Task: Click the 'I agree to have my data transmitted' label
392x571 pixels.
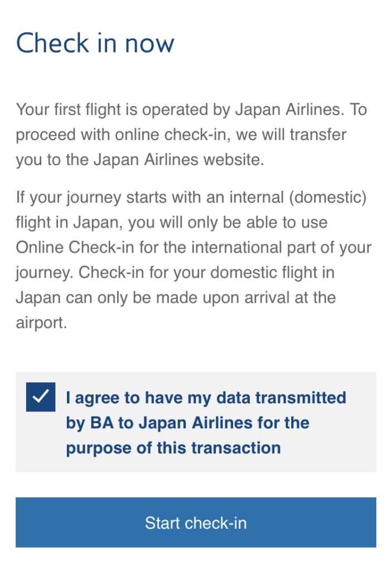Action: (206, 398)
